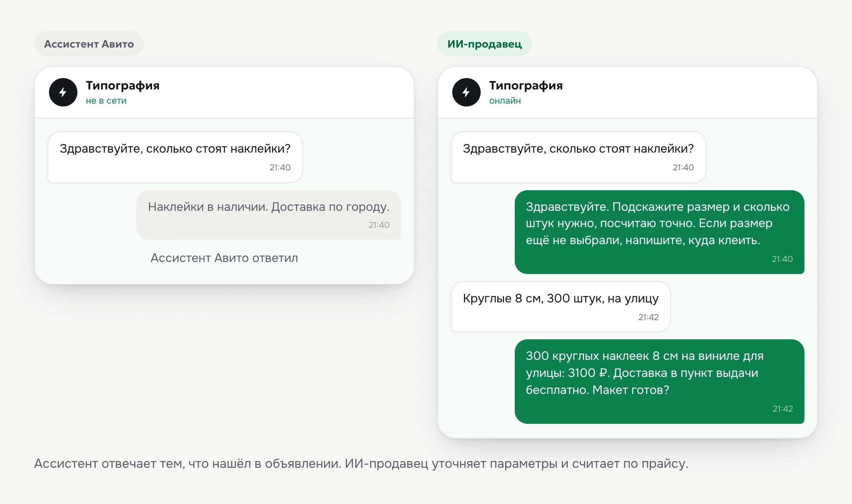
Task: Click the 'Ассистент Авито ответил' caption
Action: tap(224, 258)
